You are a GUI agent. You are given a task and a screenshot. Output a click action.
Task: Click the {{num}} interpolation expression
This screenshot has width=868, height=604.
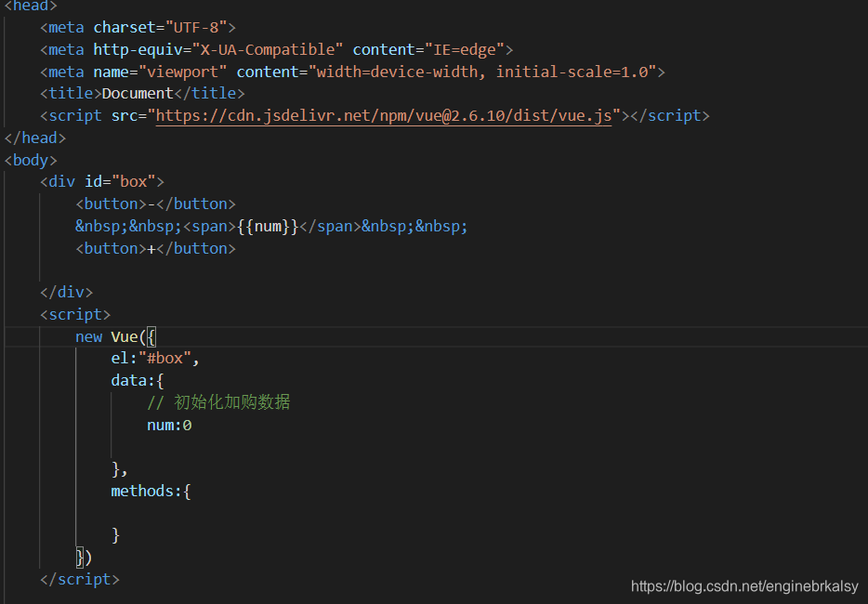[268, 226]
